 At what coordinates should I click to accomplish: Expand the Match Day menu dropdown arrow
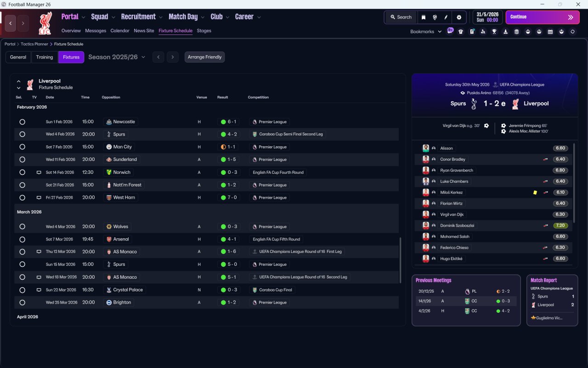coord(203,17)
